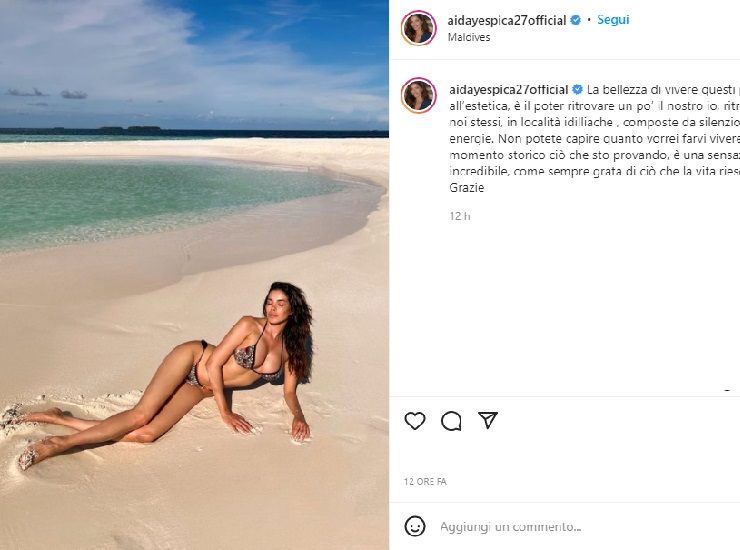
Task: Click the "12 ORE FA" post timestamp
Action: click(425, 482)
